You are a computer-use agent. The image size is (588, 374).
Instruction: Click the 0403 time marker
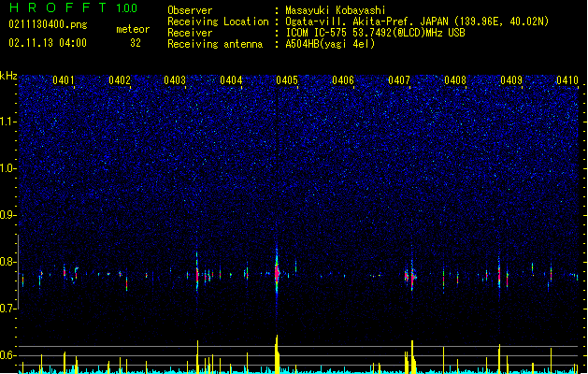(175, 80)
